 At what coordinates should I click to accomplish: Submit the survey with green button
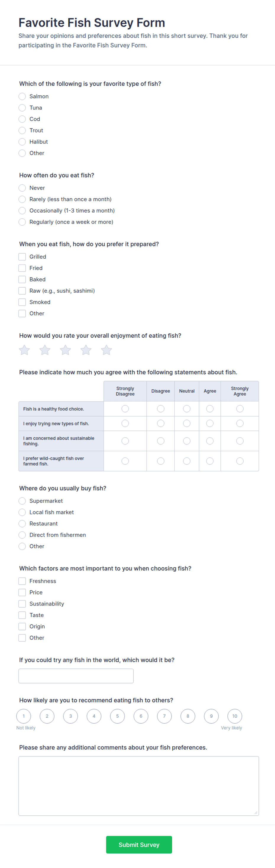(x=139, y=845)
